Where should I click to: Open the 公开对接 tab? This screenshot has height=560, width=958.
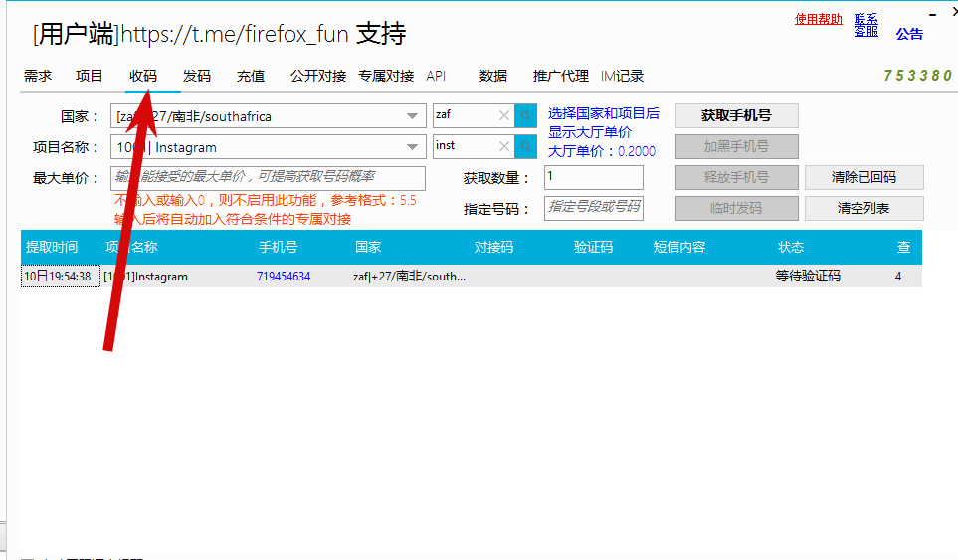tap(318, 76)
